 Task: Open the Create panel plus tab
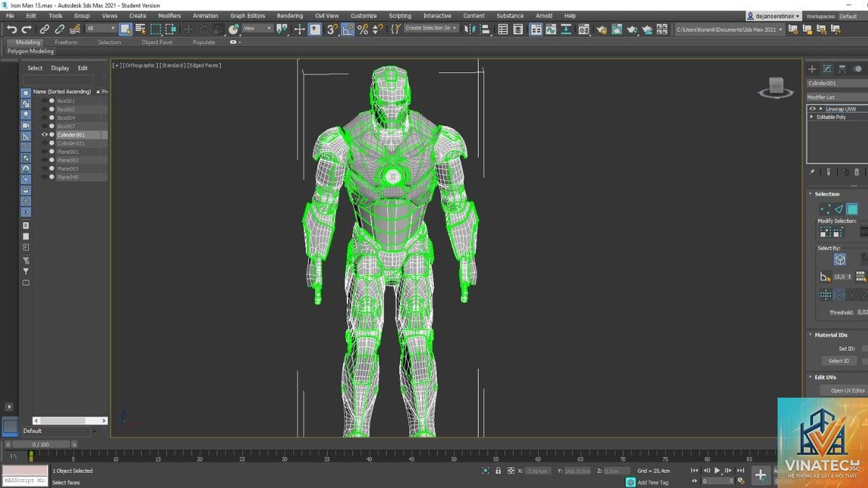(812, 69)
